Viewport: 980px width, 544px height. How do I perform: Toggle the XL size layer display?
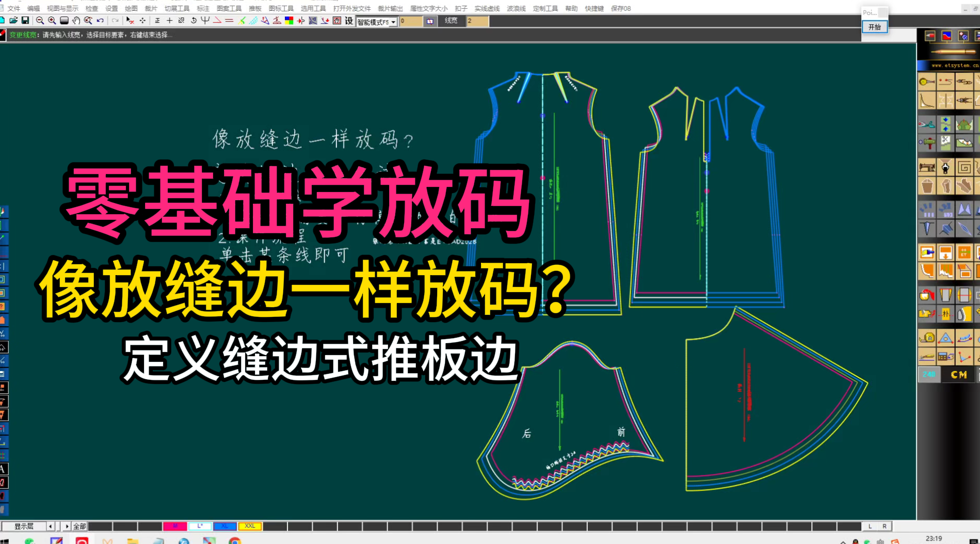[x=224, y=526]
